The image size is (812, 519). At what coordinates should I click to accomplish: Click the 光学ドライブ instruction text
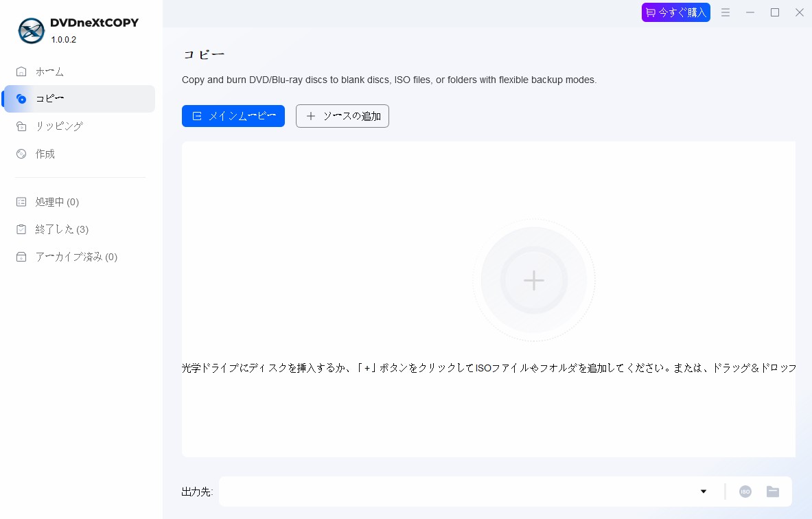tap(489, 368)
